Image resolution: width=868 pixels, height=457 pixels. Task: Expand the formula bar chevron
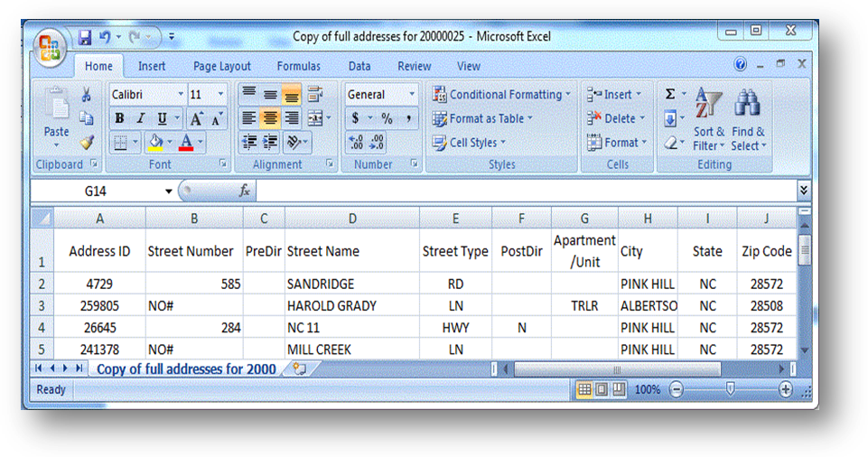point(803,191)
